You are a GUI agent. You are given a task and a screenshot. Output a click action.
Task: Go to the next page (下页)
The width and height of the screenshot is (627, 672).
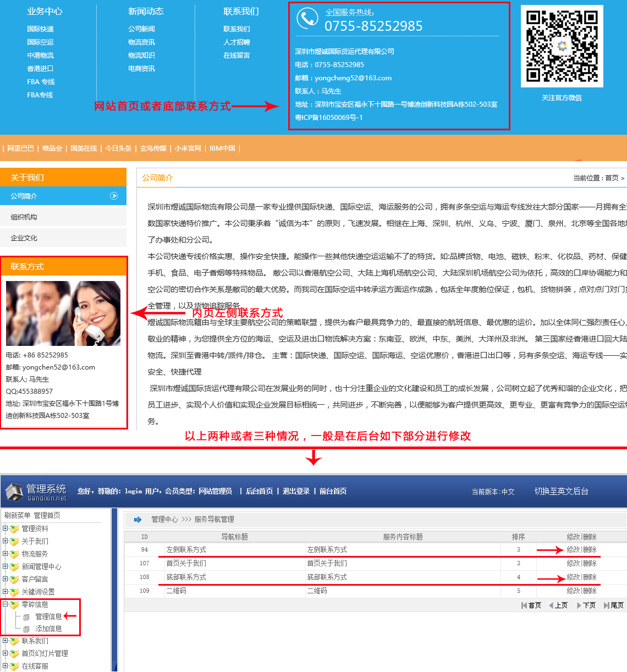[x=586, y=605]
